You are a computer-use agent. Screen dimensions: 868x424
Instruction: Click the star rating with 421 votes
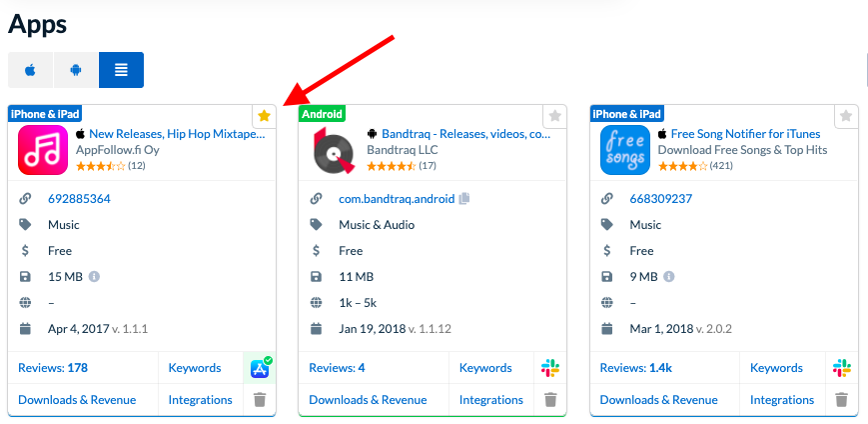(x=682, y=166)
